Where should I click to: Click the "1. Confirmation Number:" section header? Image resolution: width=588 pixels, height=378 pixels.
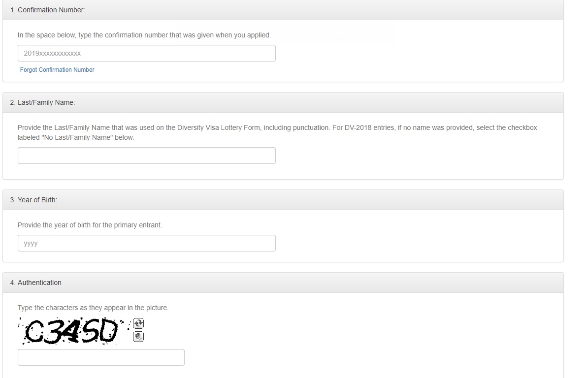(47, 10)
